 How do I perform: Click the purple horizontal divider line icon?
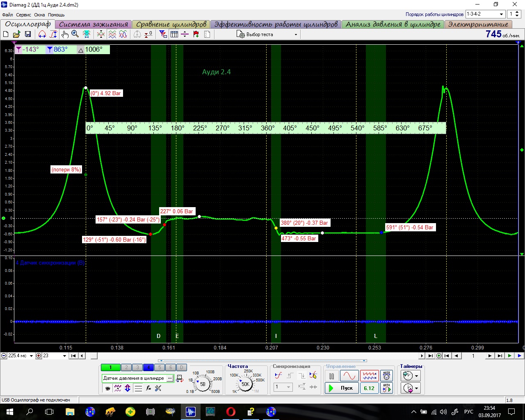185,34
